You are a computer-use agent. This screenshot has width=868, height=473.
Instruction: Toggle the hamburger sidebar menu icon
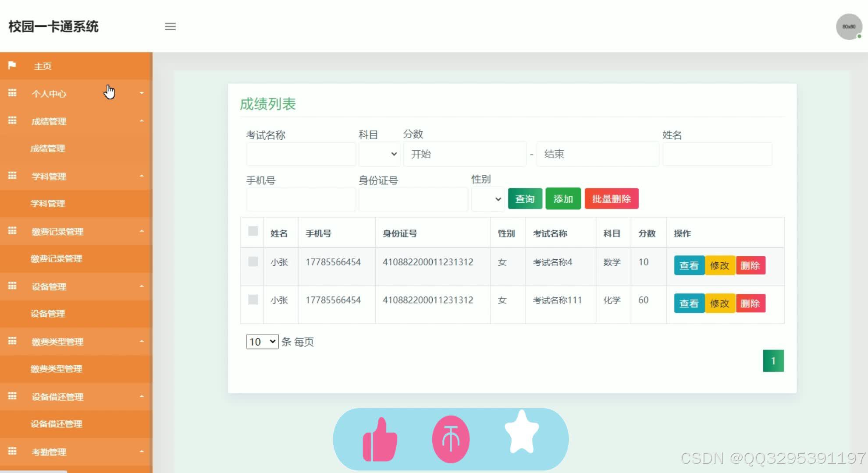point(170,26)
